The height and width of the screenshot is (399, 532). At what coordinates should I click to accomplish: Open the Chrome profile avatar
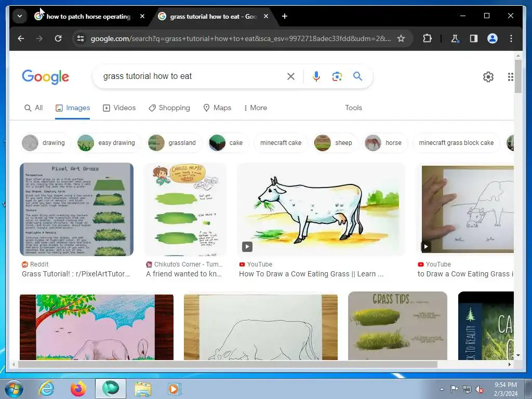point(493,38)
